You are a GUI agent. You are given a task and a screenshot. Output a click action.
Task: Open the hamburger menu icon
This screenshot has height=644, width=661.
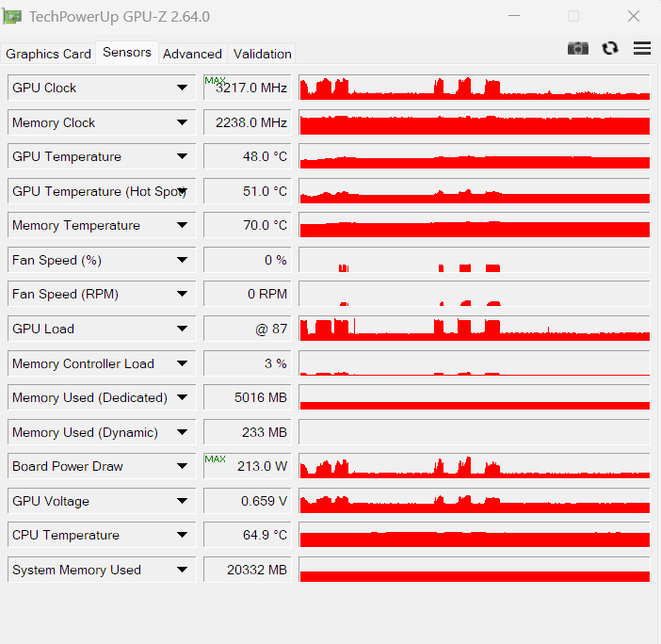[x=641, y=48]
